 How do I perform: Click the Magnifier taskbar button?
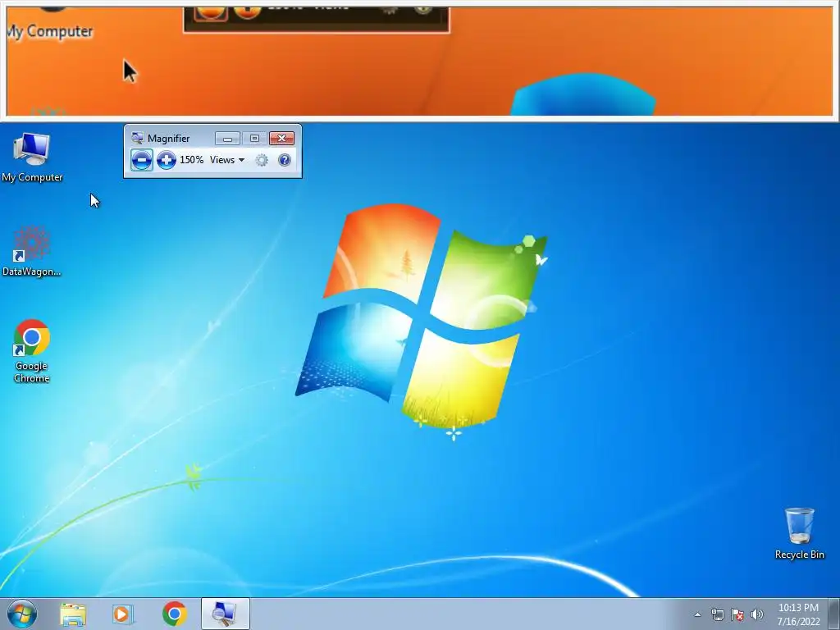pos(225,614)
